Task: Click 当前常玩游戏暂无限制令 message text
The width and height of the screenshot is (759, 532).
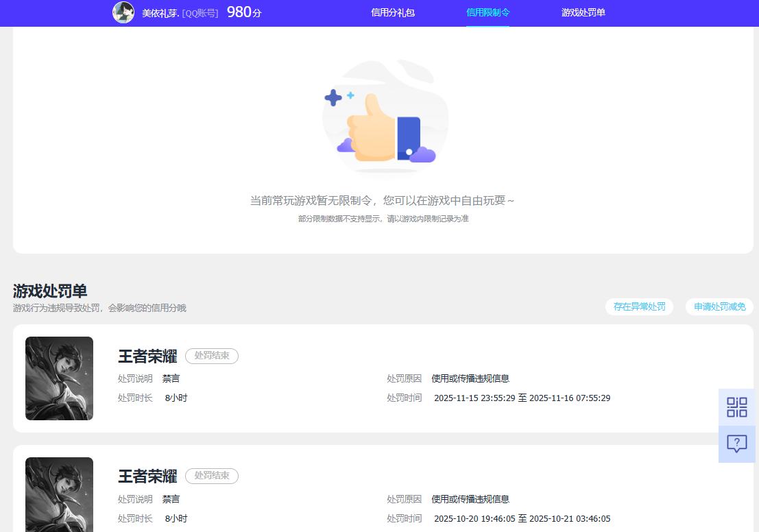Action: (382, 200)
